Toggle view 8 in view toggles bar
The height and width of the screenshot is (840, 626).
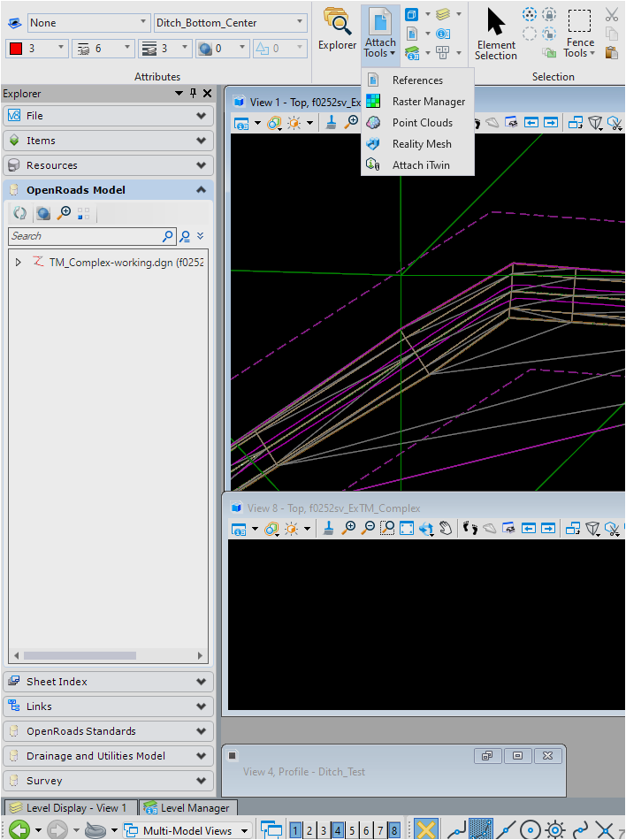[x=394, y=831]
